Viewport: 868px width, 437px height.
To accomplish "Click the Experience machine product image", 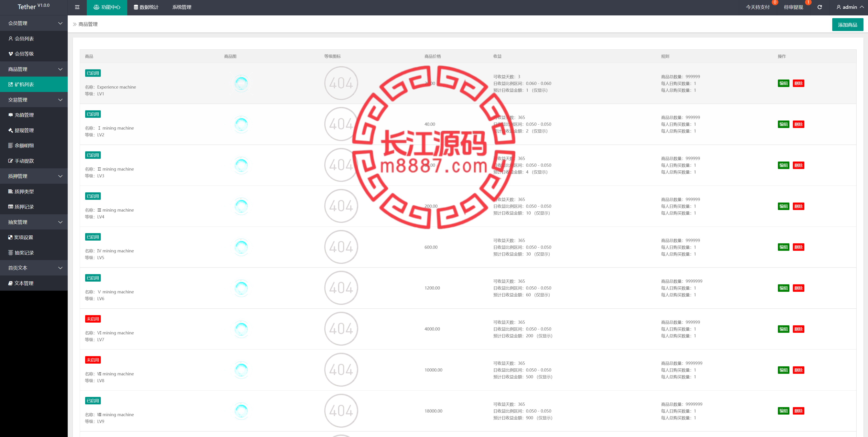I will (x=241, y=83).
